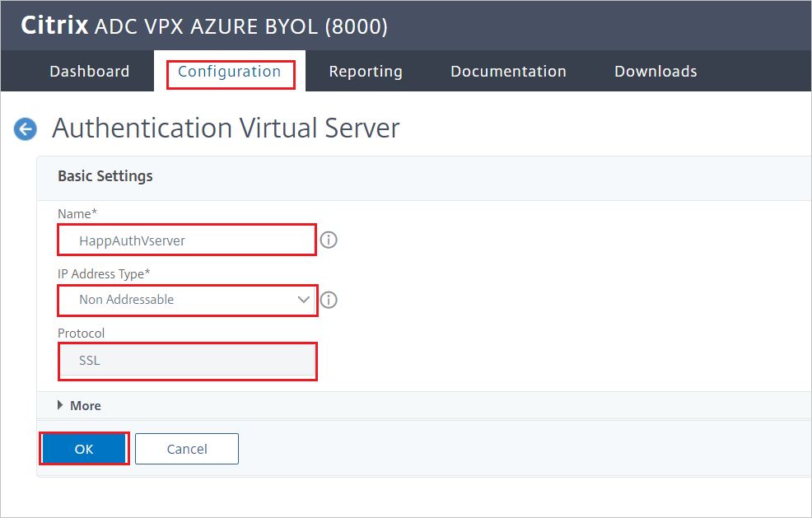Click the chevron showing Non Addressable

[x=304, y=300]
